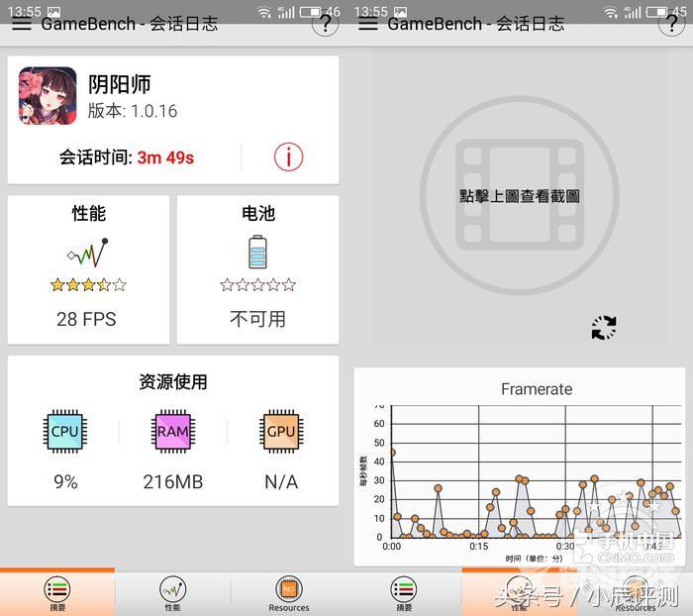Viewport: 693px width, 616px height.
Task: Tap the 9% CPU usage value
Action: [65, 481]
